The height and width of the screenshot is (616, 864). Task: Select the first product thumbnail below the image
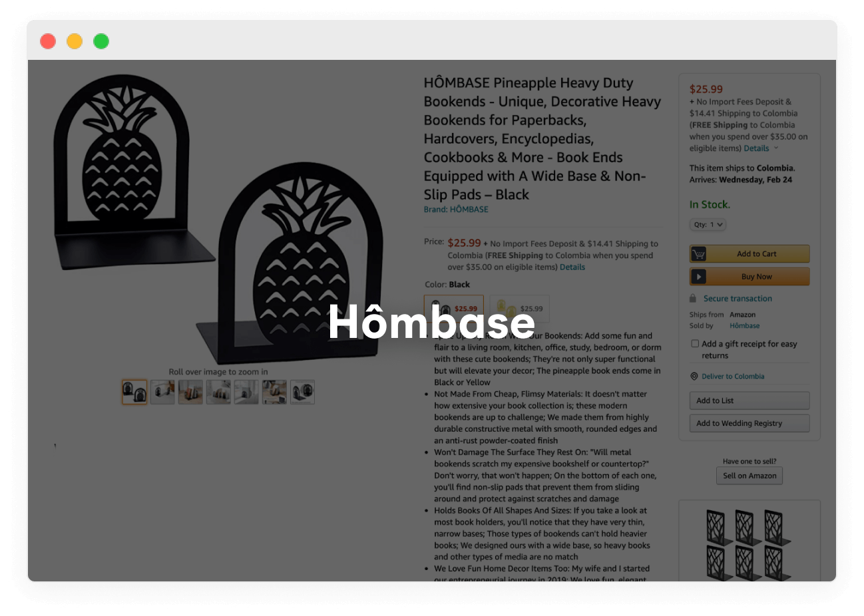pos(134,392)
